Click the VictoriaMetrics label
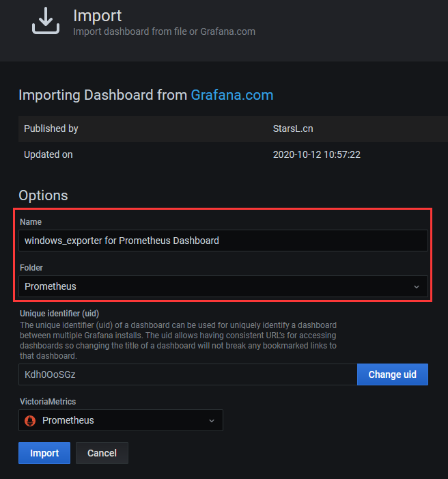The width and height of the screenshot is (448, 479). 48,401
